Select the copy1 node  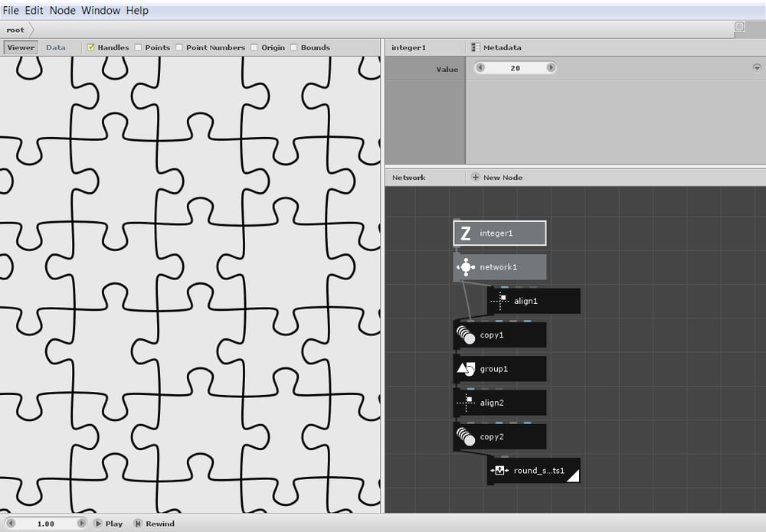click(499, 335)
